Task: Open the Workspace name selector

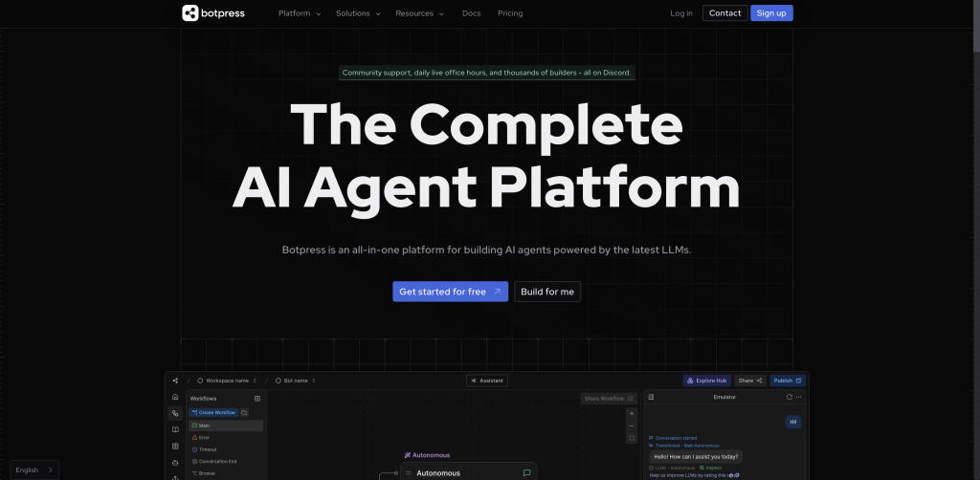Action: click(227, 381)
